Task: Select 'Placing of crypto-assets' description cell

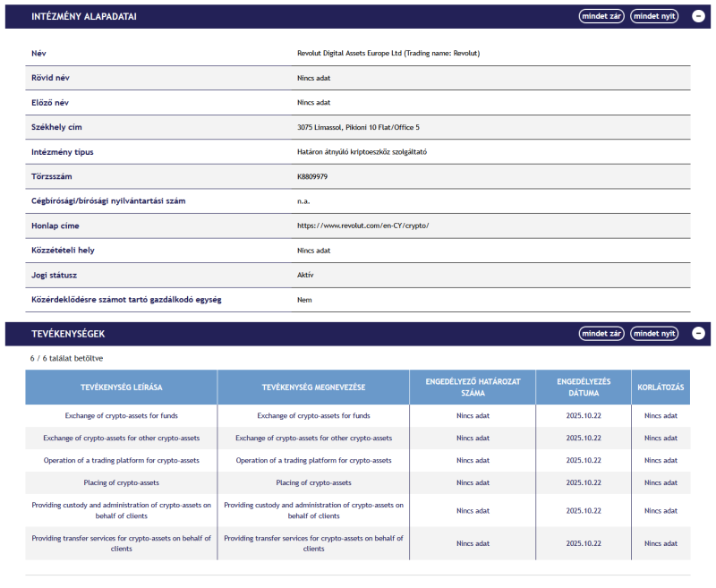Action: pos(122,483)
